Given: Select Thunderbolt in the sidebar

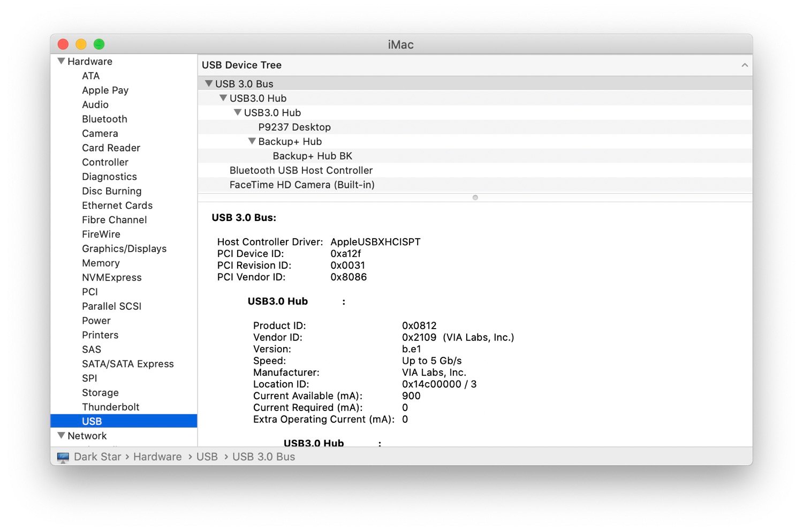Looking at the screenshot, I should tap(111, 407).
